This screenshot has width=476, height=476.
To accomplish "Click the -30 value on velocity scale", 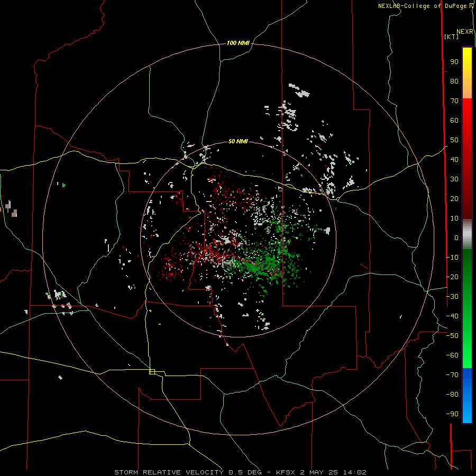I will pyautogui.click(x=452, y=297).
